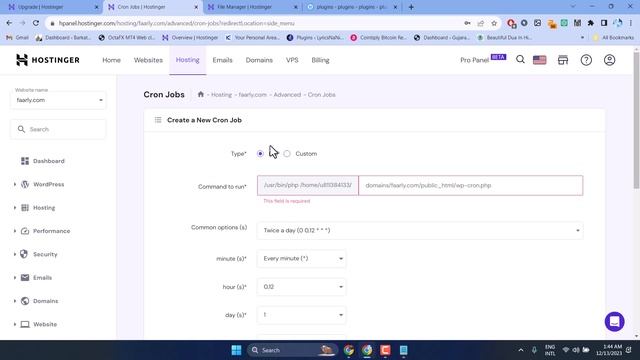The height and width of the screenshot is (360, 640).
Task: Open the live chat bubble
Action: tap(614, 322)
